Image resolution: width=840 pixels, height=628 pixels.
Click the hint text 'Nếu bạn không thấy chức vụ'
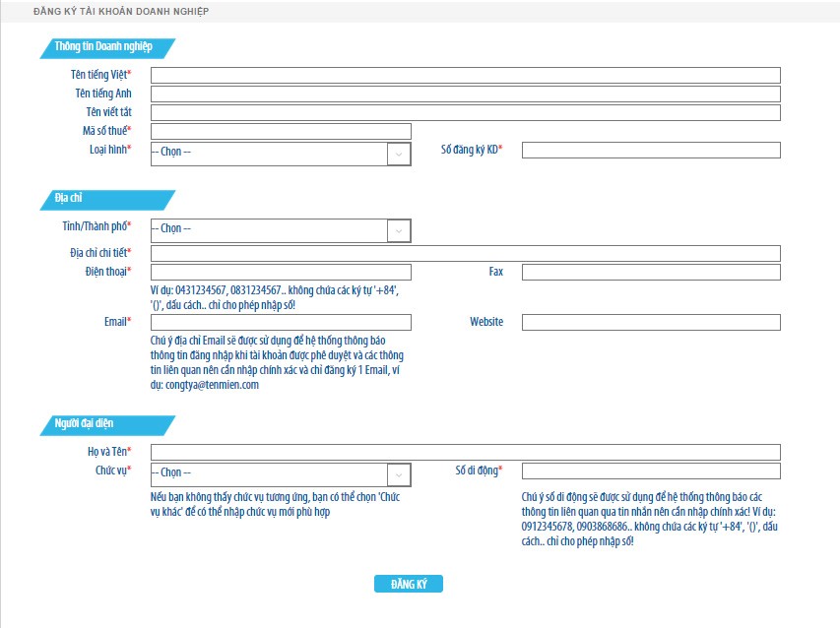tap(276, 504)
